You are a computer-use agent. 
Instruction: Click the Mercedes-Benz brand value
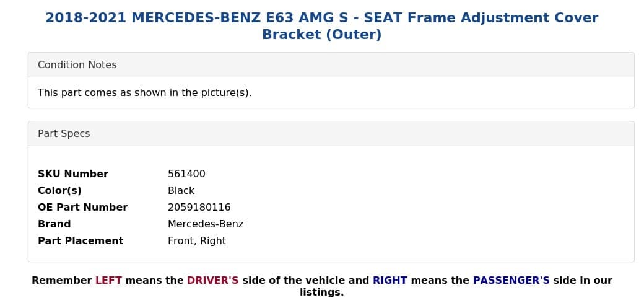205,224
